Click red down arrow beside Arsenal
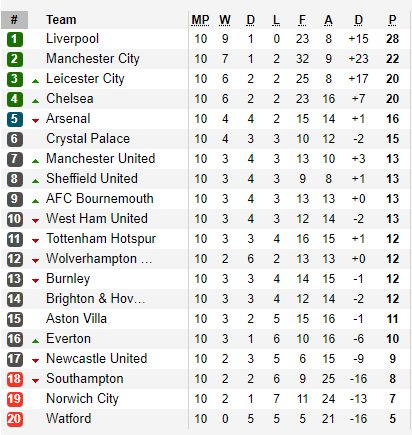Screen dimensions: 412x435 point(35,121)
